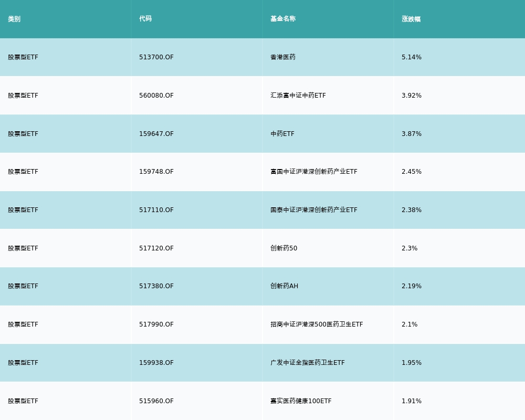Click the 1.95% change value
Viewport: 525px width, 420px height.
412,363
